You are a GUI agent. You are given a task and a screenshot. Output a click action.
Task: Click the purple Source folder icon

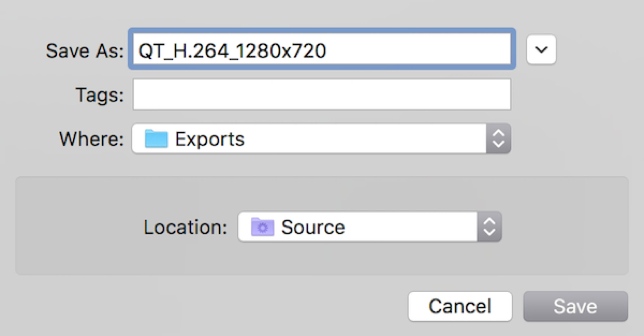(262, 227)
